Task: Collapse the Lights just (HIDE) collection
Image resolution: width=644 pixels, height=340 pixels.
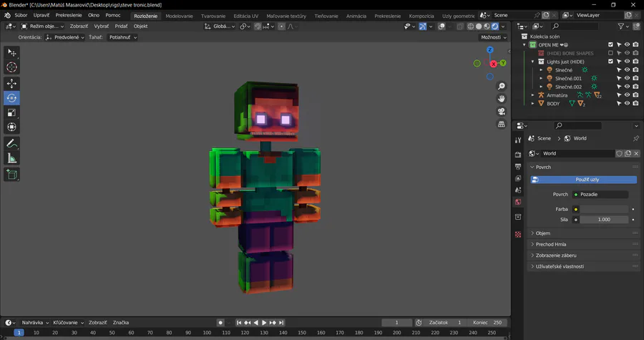Action: click(x=532, y=61)
